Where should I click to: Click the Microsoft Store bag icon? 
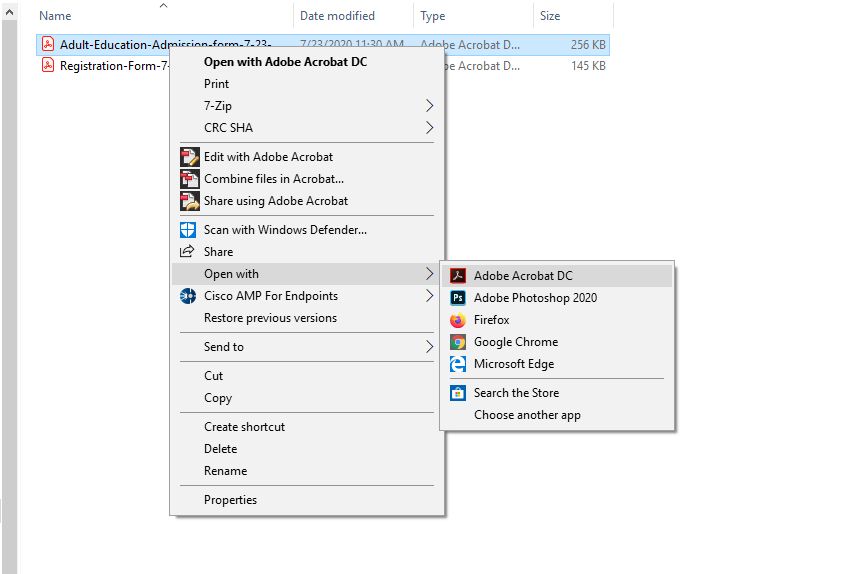pos(458,393)
